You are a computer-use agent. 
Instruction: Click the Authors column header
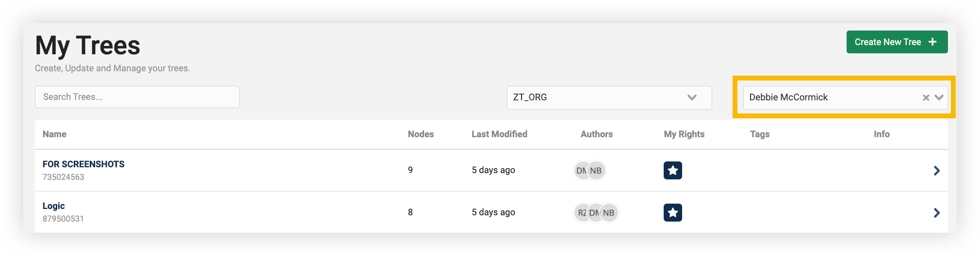click(x=597, y=134)
